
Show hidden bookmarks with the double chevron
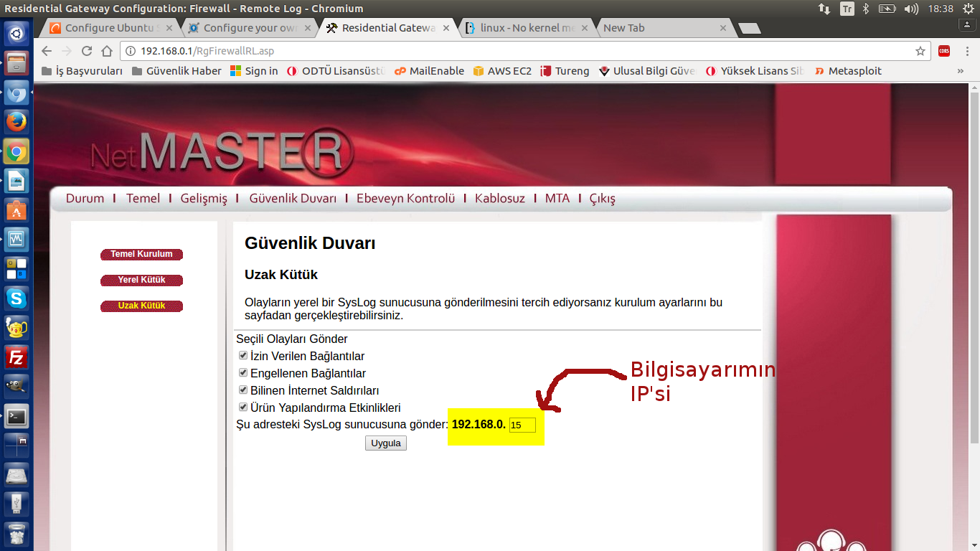(961, 71)
